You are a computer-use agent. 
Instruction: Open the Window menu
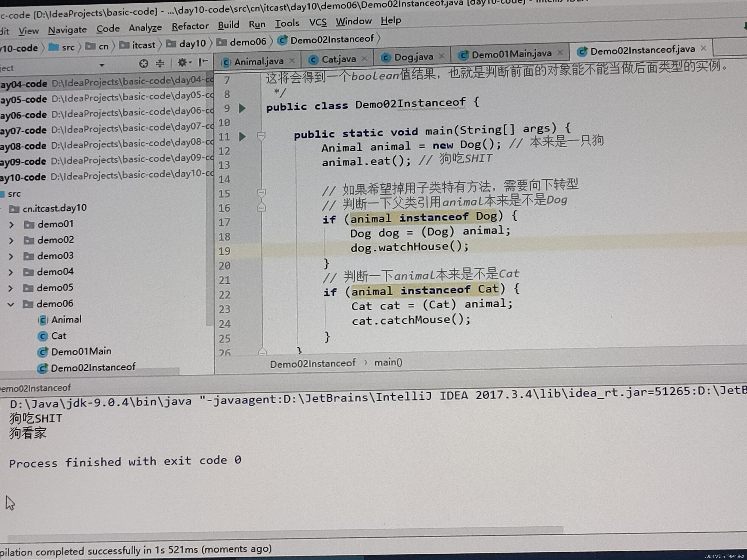click(354, 21)
